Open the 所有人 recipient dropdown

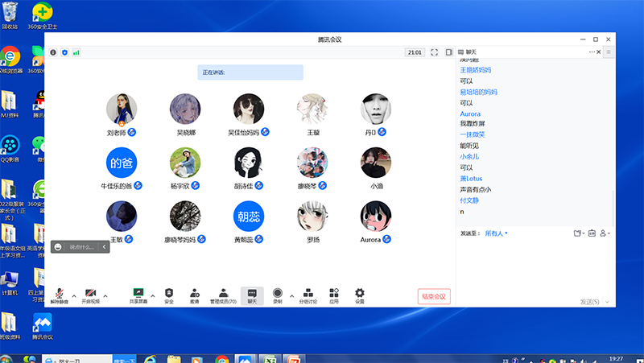pos(496,233)
